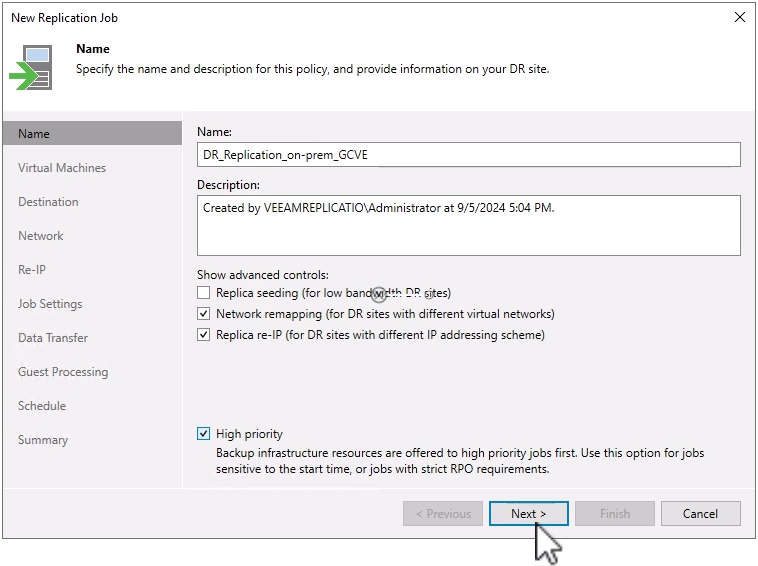Screen dimensions: 758x566
Task: Enable the Replica seeding checkbox
Action: pos(204,293)
